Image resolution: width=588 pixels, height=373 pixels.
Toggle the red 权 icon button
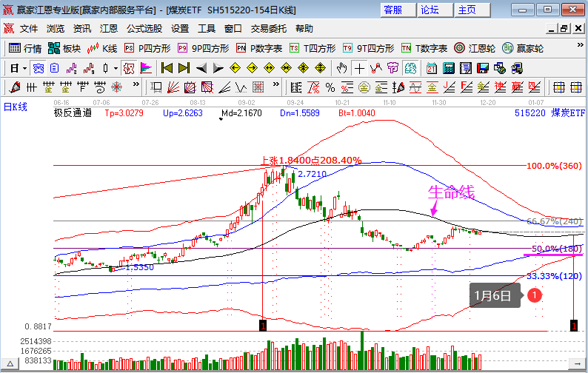129,68
